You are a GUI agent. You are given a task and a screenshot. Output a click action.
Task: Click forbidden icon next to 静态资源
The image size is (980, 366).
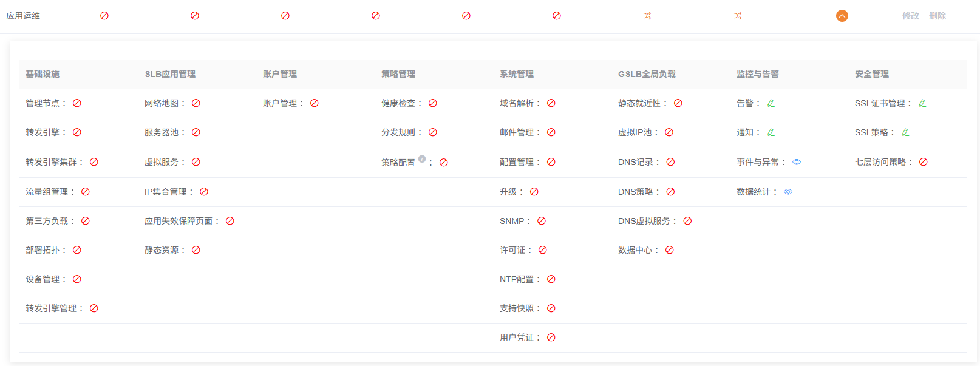coord(196,250)
